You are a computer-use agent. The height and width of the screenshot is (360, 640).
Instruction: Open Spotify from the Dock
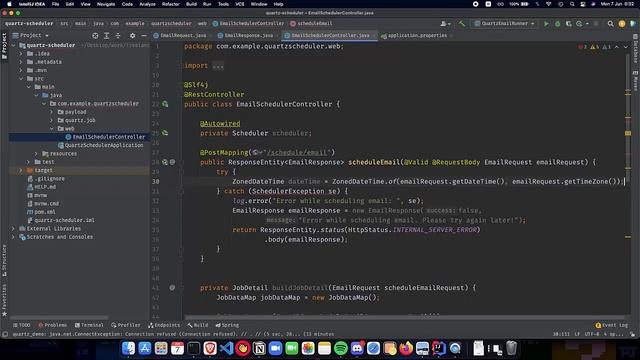click(340, 348)
